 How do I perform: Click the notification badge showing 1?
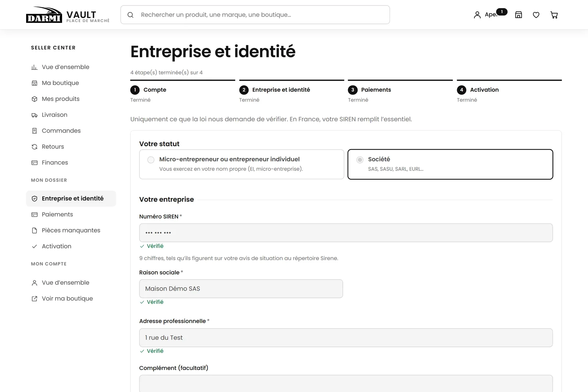(x=502, y=12)
